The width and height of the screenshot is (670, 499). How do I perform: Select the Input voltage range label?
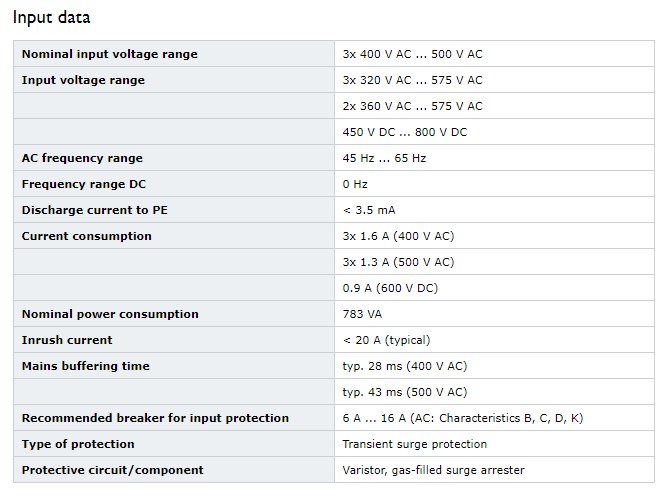click(83, 80)
